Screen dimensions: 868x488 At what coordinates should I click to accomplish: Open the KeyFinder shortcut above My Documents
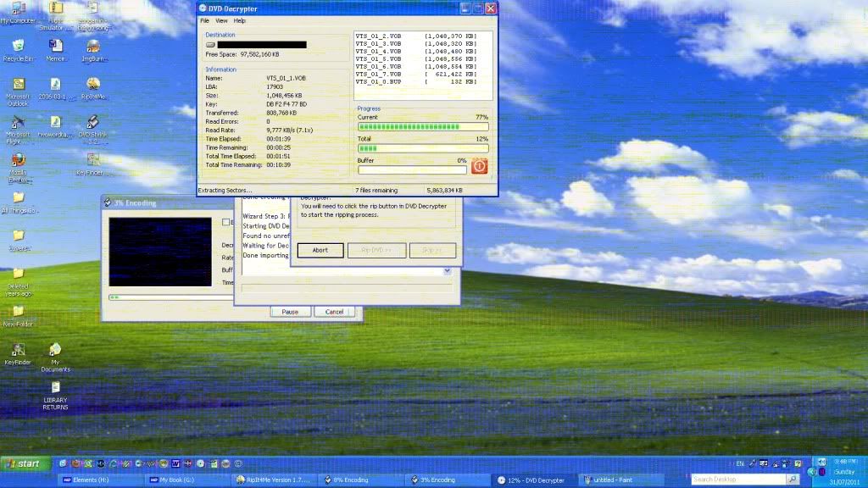click(x=18, y=353)
